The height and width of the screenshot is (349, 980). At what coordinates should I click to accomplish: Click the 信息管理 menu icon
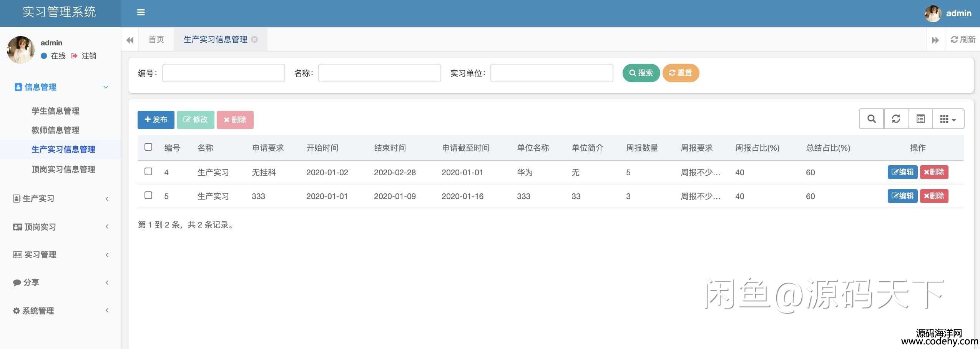click(18, 87)
